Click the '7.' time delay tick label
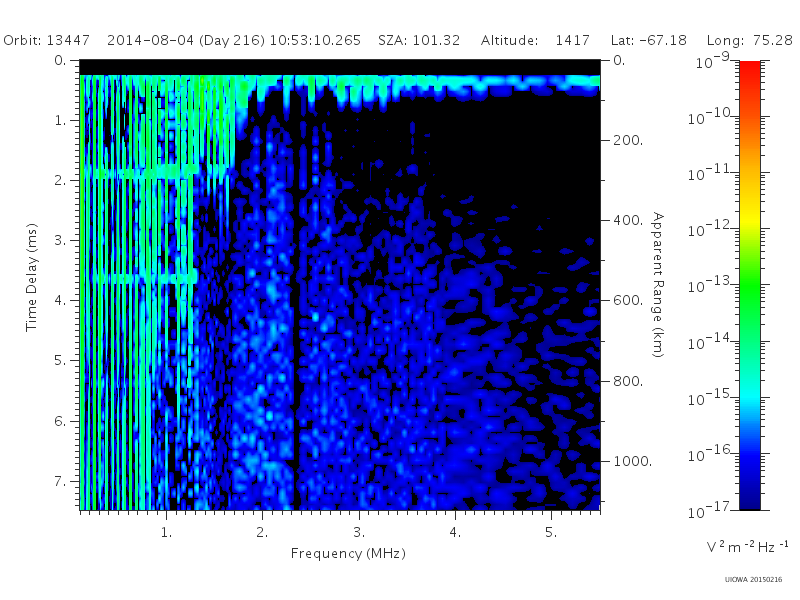800x600 pixels. click(60, 481)
